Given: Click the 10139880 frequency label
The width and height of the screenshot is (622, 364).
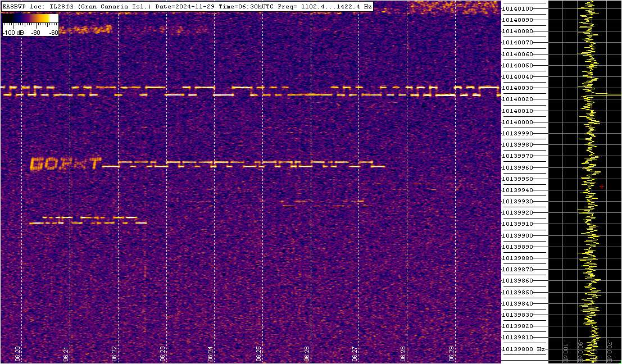Looking at the screenshot, I should coord(517,258).
